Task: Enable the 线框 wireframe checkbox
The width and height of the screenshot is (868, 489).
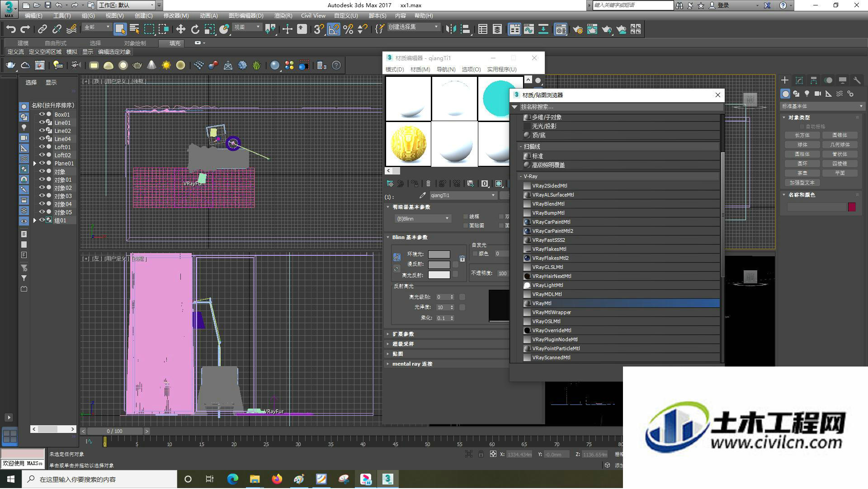Action: coord(466,216)
